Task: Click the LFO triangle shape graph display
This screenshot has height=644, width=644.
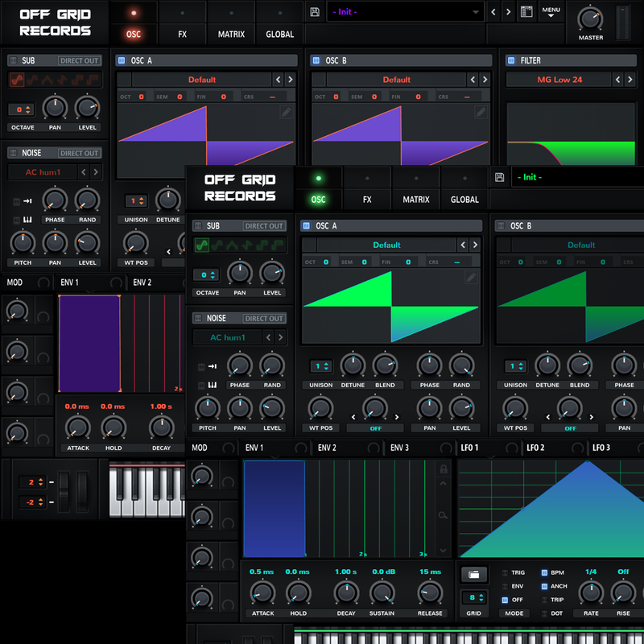Action: [x=551, y=509]
